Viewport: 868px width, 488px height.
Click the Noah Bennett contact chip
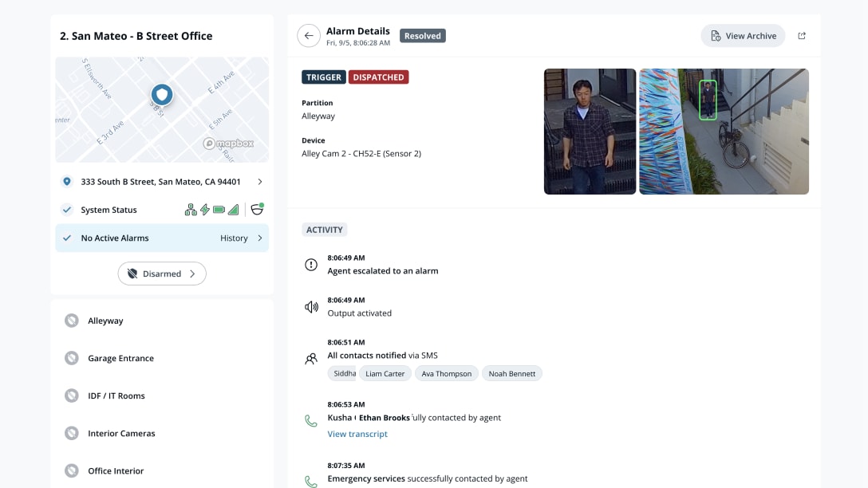511,373
